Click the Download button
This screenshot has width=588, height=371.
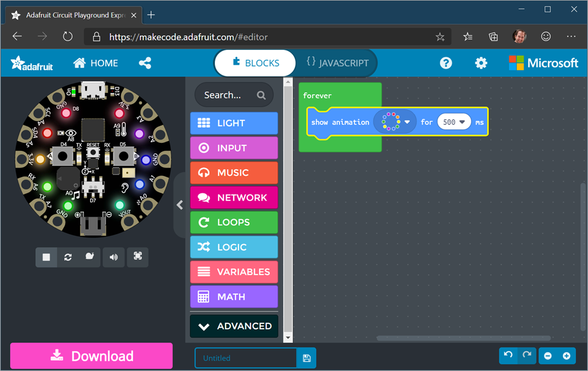pos(91,356)
